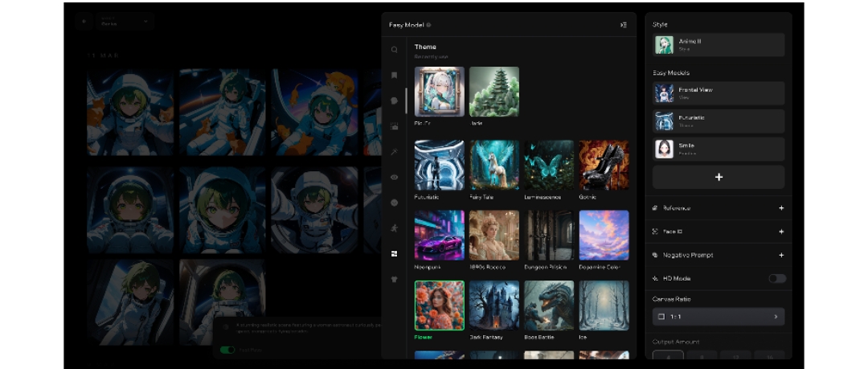
Task: Click the plus icon next to Reference
Action: (x=780, y=208)
